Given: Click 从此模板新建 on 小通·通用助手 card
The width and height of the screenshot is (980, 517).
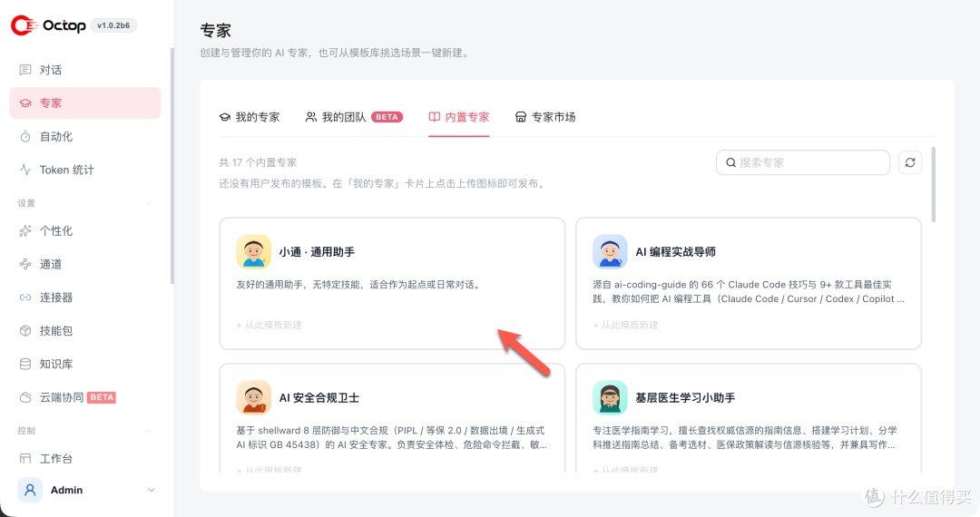Looking at the screenshot, I should coord(269,325).
